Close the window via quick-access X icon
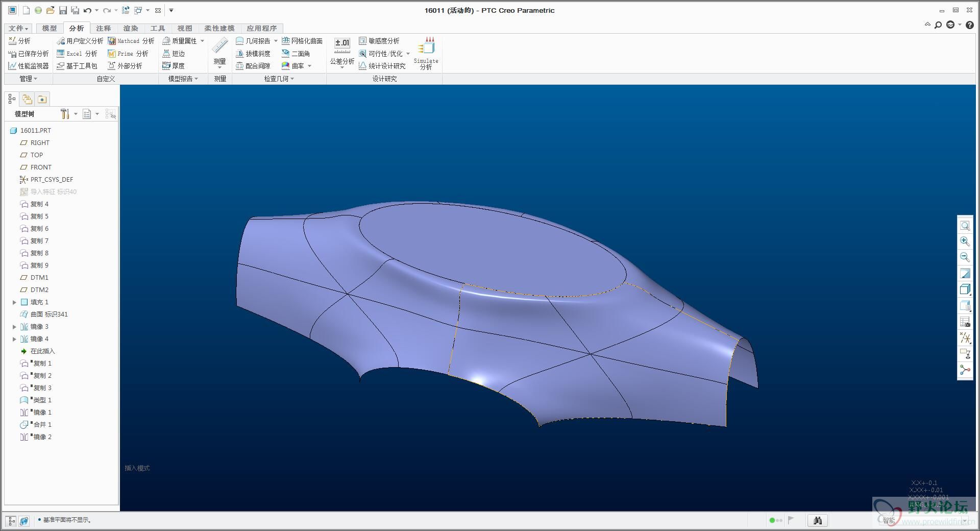 [158, 10]
